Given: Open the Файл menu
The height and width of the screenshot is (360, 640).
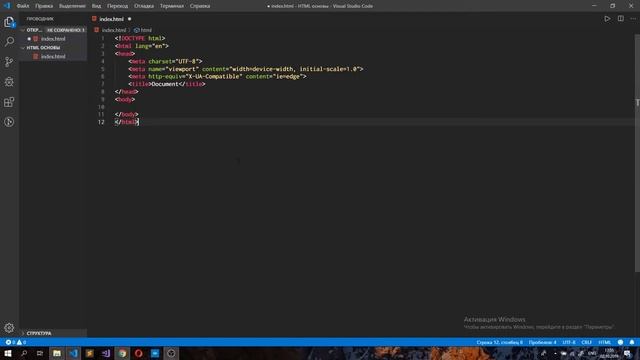Looking at the screenshot, I should point(23,6).
